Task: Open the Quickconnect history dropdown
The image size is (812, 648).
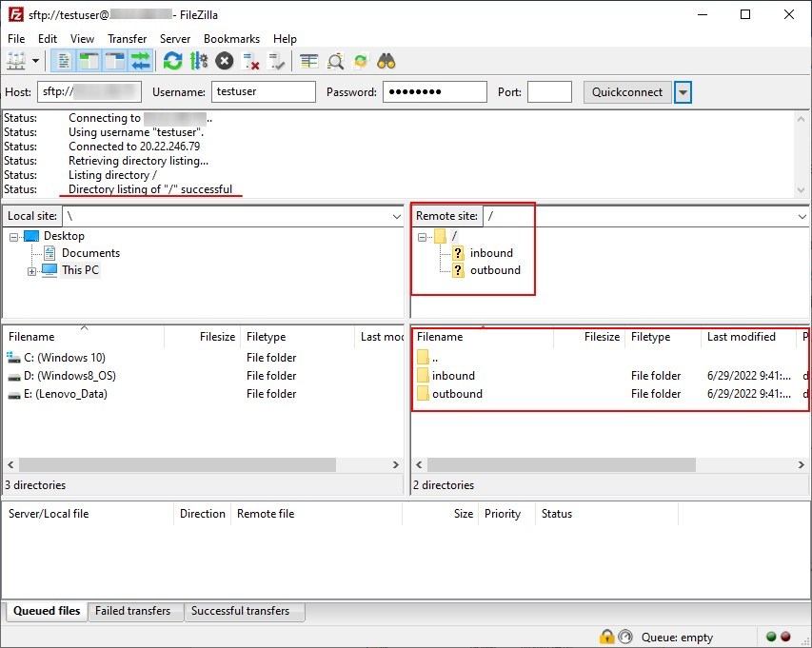Action: click(x=683, y=92)
